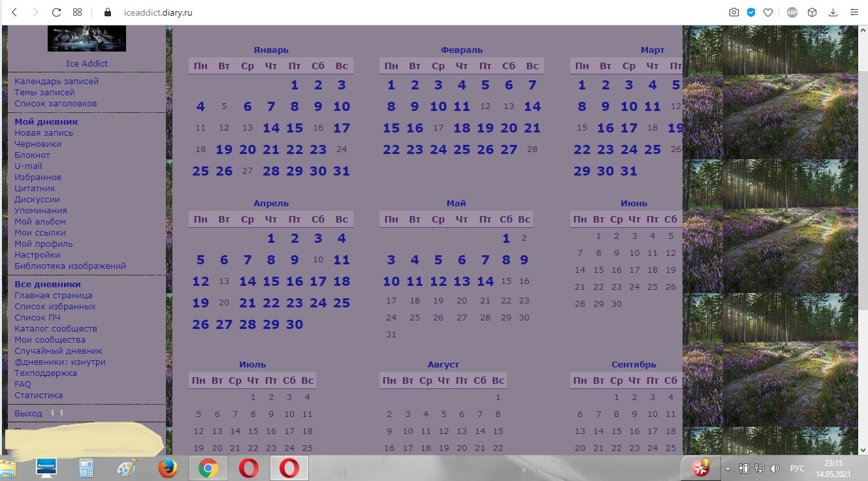Viewport: 868px width, 481px height.
Task: Take a snapshot with the camera icon
Action: [x=734, y=12]
